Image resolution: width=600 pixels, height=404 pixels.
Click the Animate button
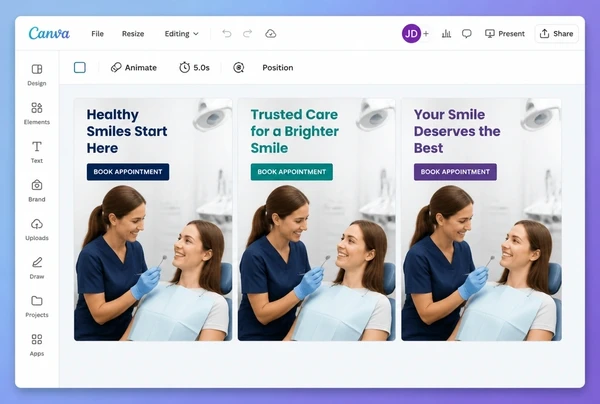click(134, 68)
